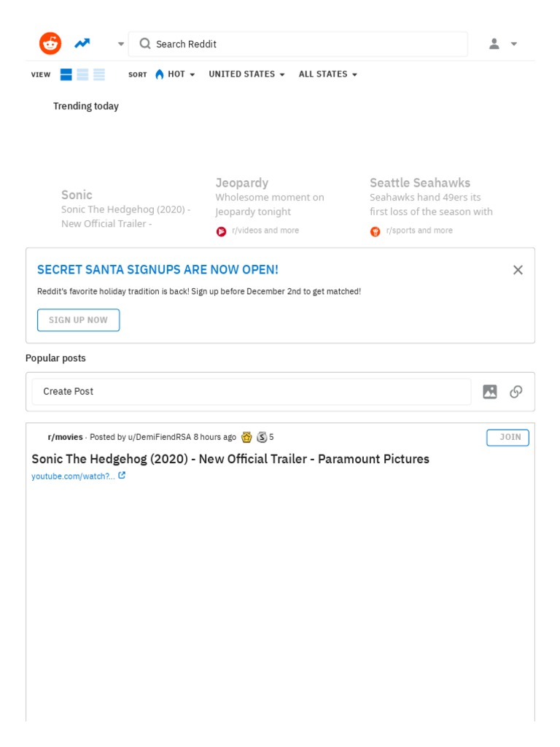Dismiss the Secret Santa banner
This screenshot has width=560, height=747.
click(518, 270)
